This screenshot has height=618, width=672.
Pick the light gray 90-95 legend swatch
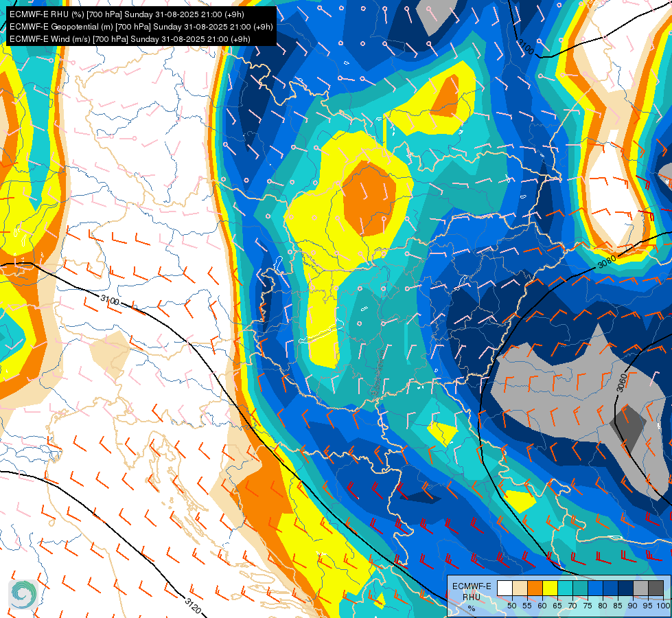640,588
